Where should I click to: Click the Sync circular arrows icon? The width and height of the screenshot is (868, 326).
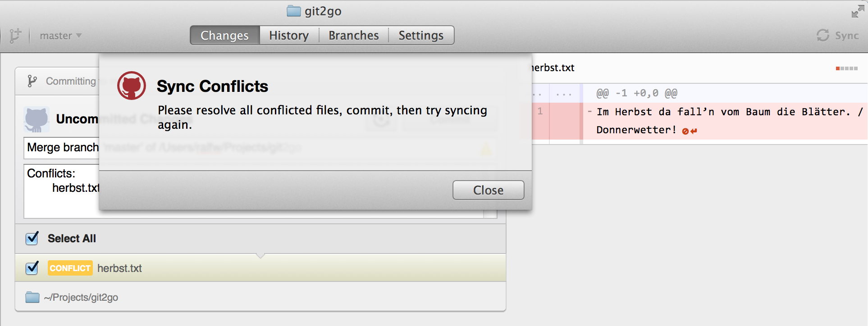[823, 35]
